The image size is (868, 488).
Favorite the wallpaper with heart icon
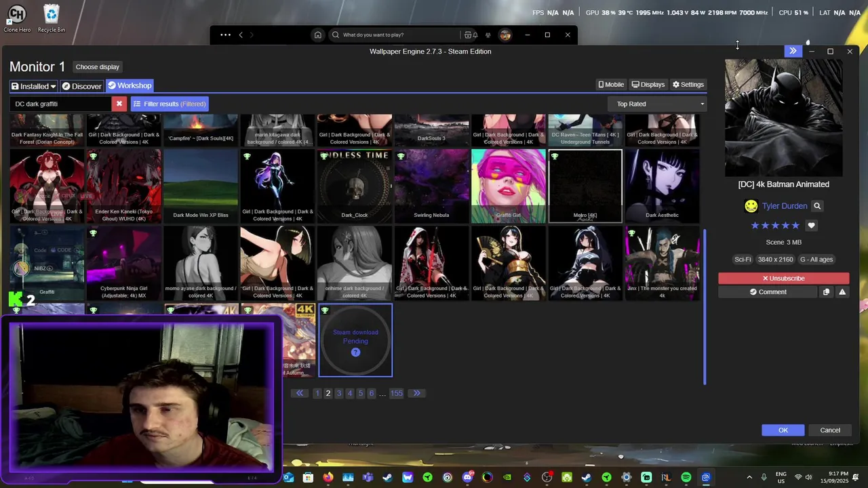(811, 226)
